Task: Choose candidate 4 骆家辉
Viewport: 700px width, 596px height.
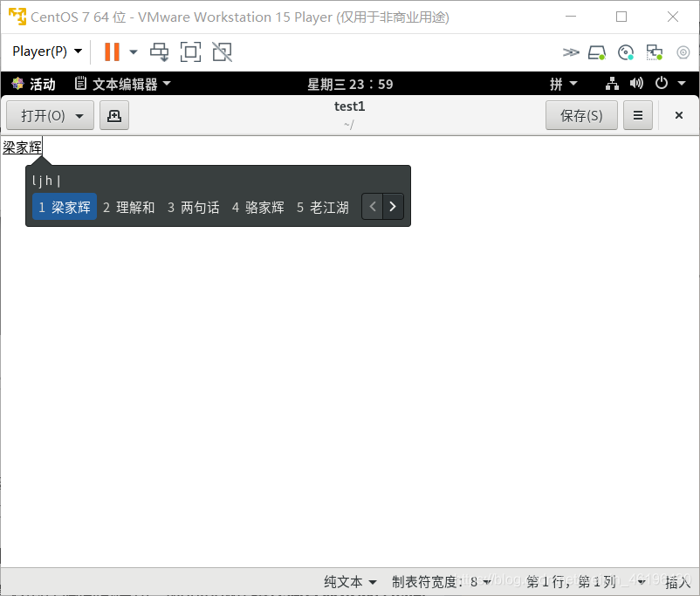Action: [x=258, y=207]
